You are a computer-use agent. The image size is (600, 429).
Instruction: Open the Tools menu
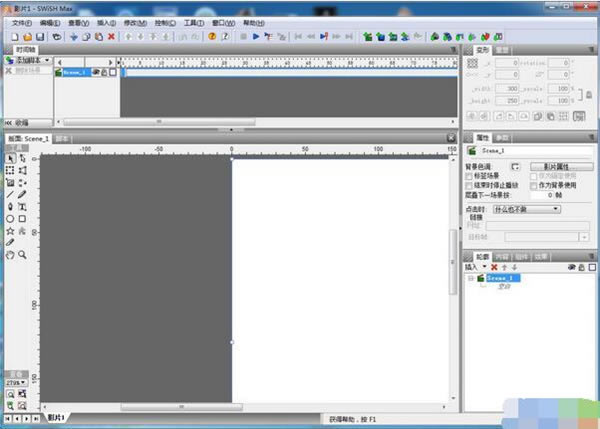click(x=194, y=23)
